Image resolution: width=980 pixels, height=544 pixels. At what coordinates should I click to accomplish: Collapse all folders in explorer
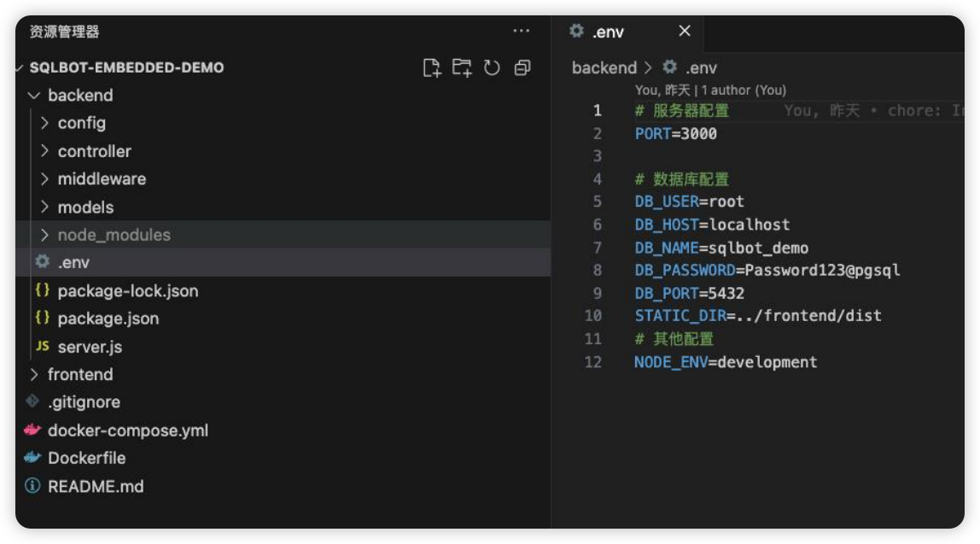click(522, 68)
